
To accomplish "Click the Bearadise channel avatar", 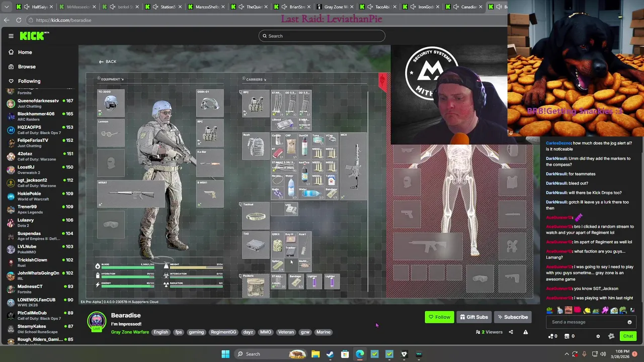I will click(x=97, y=322).
